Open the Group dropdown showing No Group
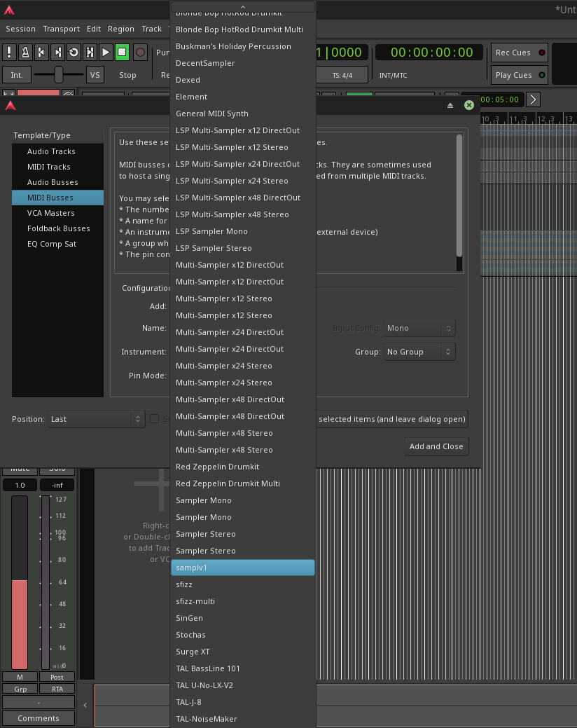This screenshot has height=728, width=577. click(x=419, y=352)
